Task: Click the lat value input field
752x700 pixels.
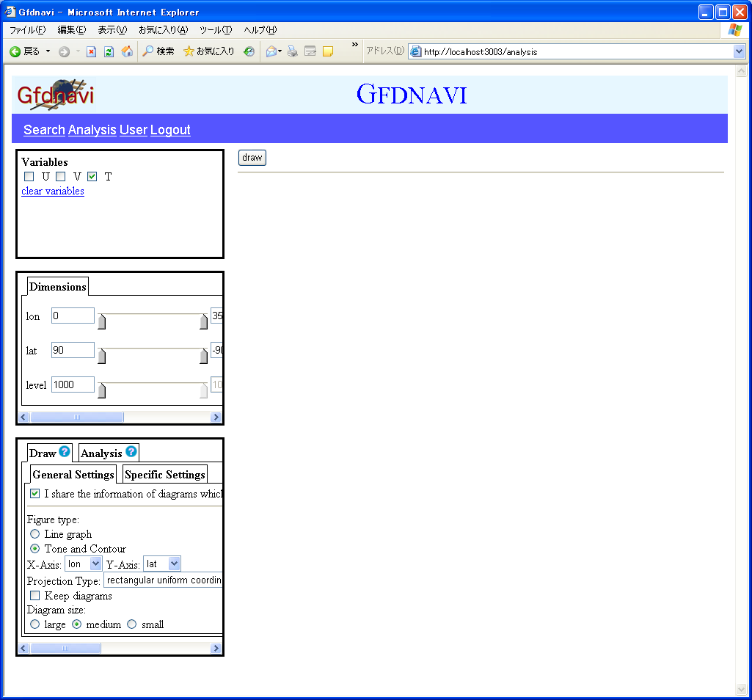Action: (x=73, y=350)
